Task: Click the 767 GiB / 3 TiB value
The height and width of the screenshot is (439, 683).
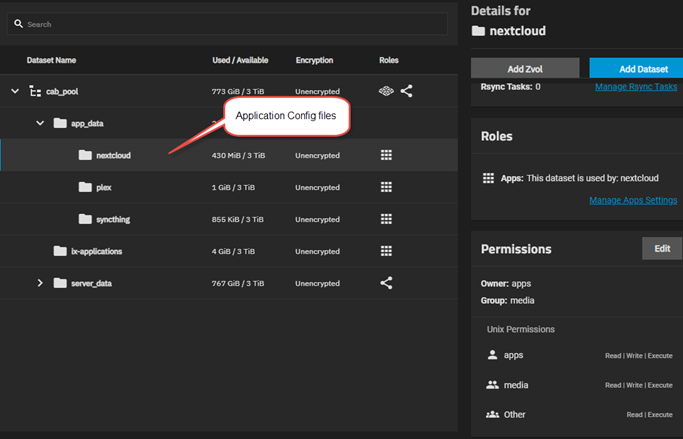Action: point(238,284)
